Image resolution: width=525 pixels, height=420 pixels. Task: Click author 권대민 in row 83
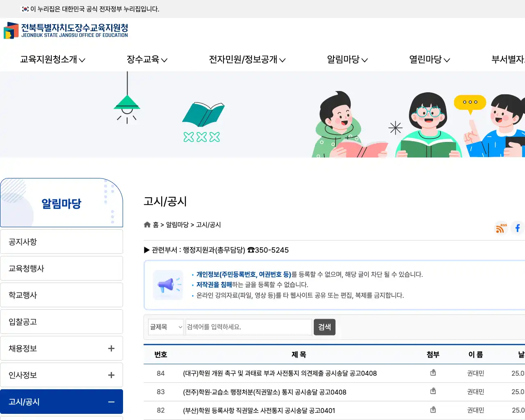(x=476, y=392)
